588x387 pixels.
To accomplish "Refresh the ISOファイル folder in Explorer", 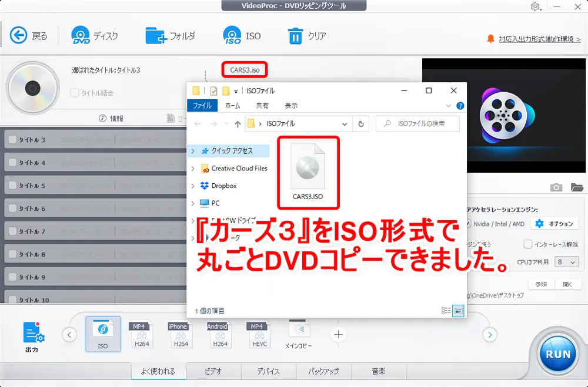I will click(x=361, y=124).
